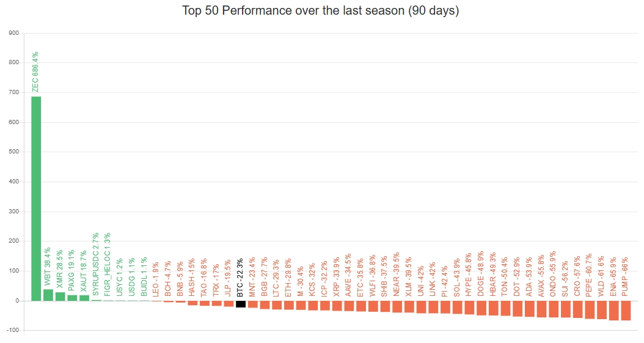644x343 pixels.
Task: Click the -100 y-axis value
Action: (13, 331)
